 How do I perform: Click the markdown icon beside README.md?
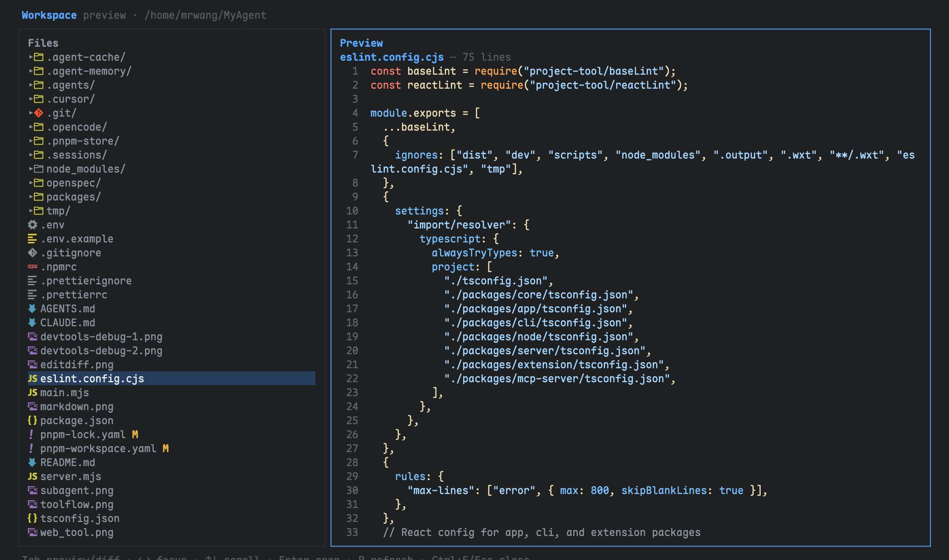[32, 463]
